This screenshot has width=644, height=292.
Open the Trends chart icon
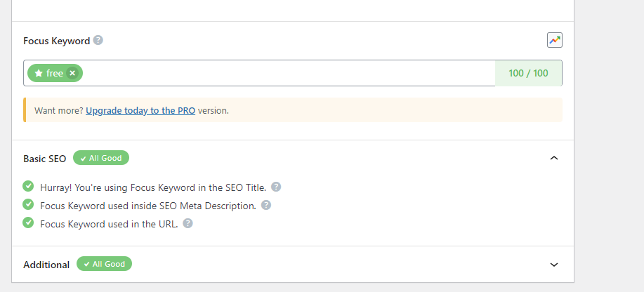click(x=555, y=41)
